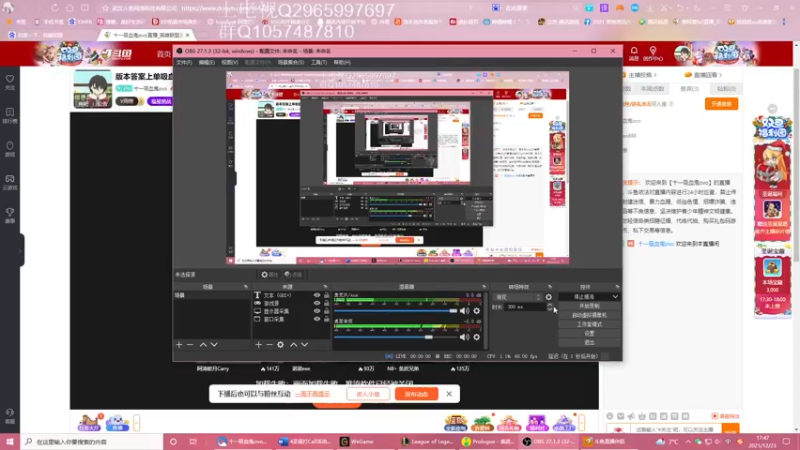Close the browser popup banner with X
800x450 pixels.
tap(449, 394)
